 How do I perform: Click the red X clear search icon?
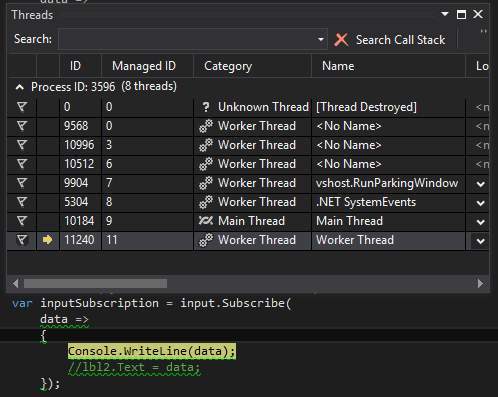[x=341, y=40]
